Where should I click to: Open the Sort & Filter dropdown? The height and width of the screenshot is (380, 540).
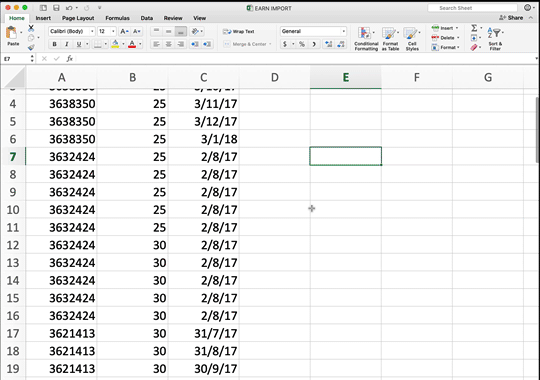[x=495, y=39]
